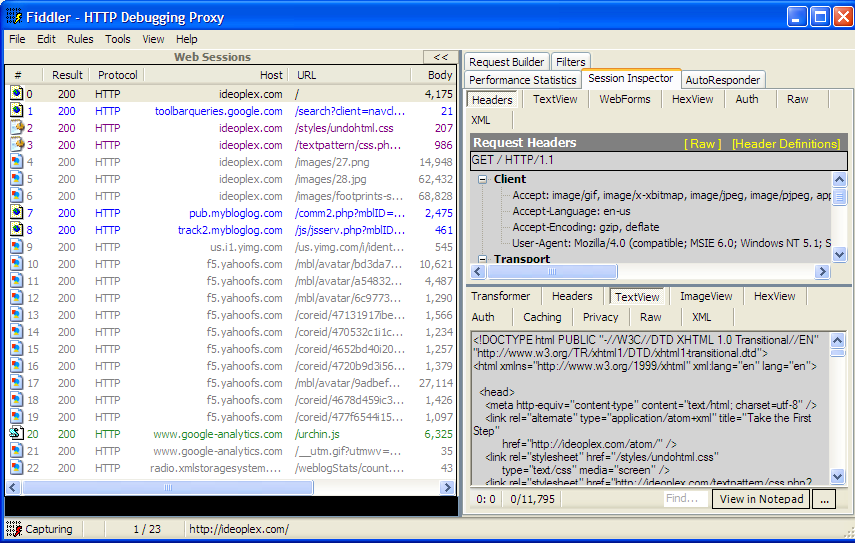Click the View in Notepad button
The image size is (860, 543).
[761, 499]
